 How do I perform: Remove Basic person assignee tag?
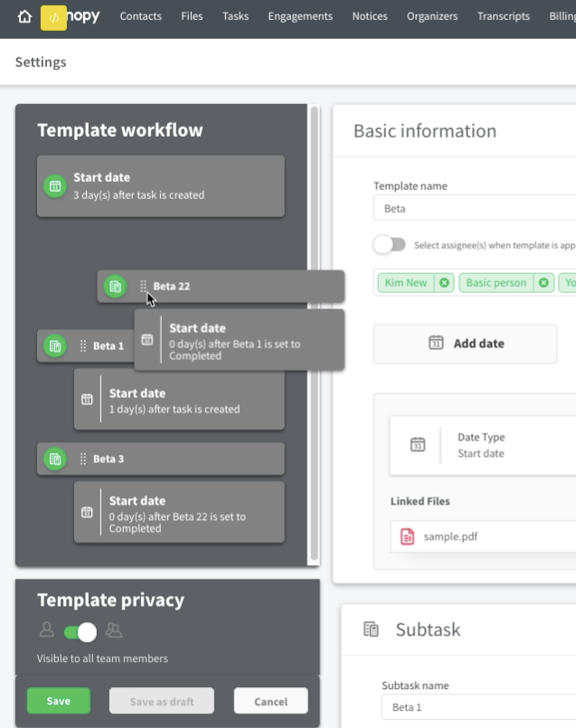(x=543, y=283)
